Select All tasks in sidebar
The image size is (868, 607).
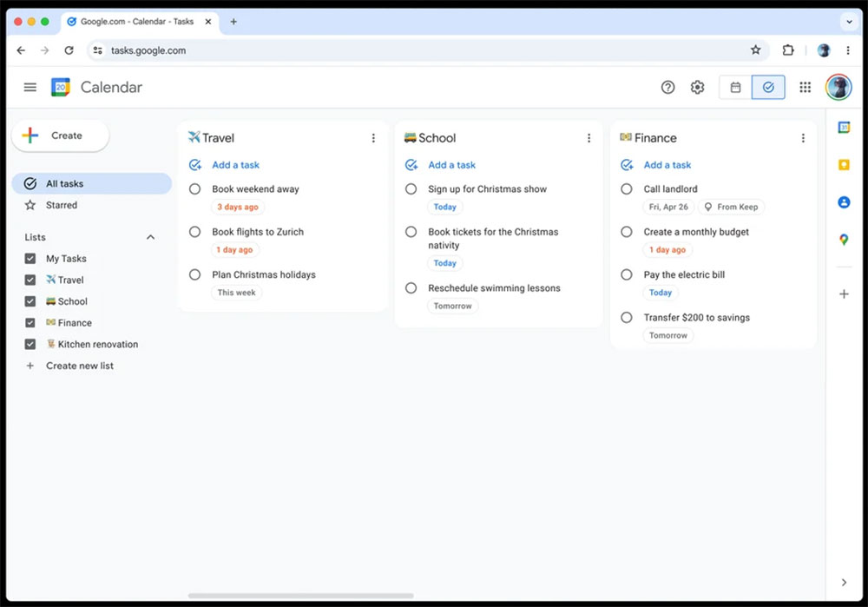[x=91, y=183]
